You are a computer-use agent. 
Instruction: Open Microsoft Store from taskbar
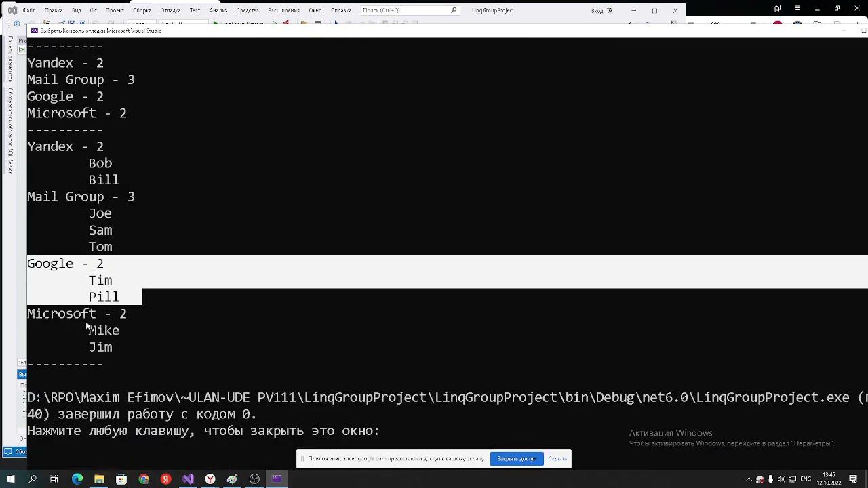[121, 479]
